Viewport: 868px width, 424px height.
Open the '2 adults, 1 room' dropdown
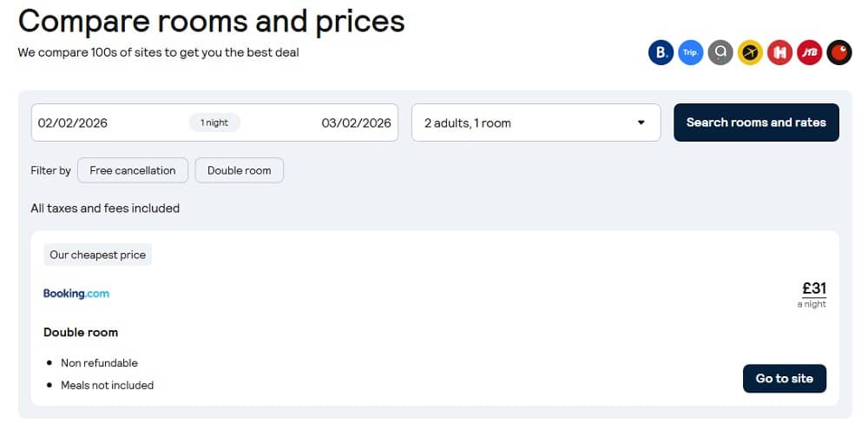pyautogui.click(x=536, y=123)
